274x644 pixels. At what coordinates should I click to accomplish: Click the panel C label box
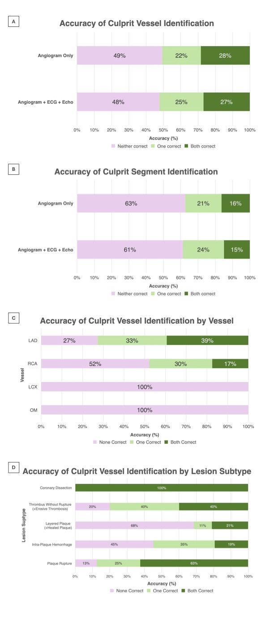click(14, 318)
